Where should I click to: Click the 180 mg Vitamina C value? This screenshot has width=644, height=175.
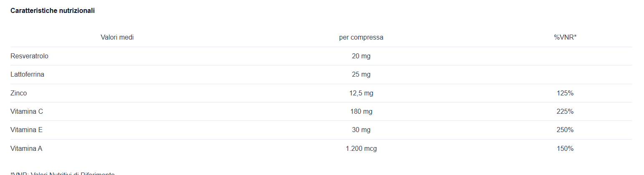(361, 112)
